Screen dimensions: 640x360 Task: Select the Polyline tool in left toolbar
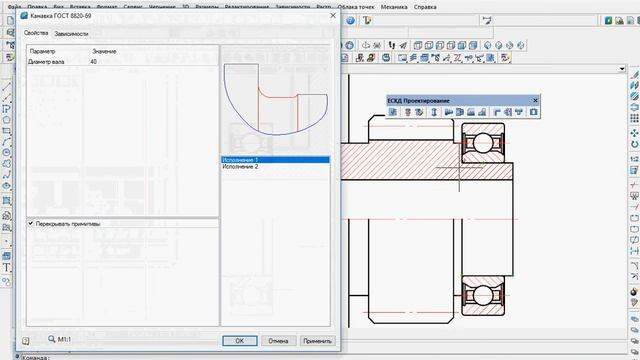point(7,109)
